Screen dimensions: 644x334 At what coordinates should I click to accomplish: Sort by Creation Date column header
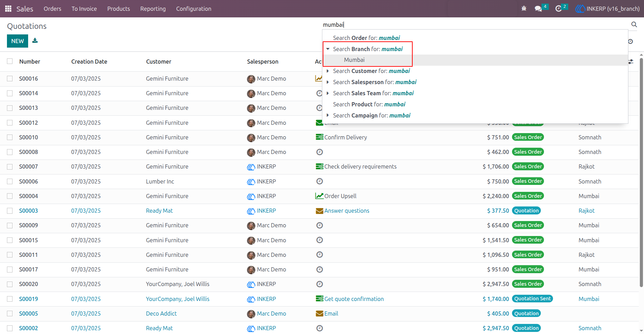[x=89, y=62]
